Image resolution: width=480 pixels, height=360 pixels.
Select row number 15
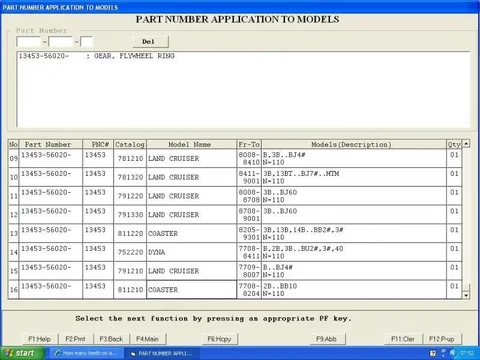pos(14,271)
